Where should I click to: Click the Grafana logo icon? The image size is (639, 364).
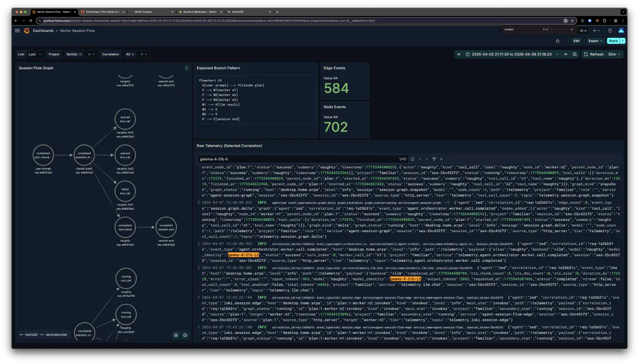pyautogui.click(x=27, y=30)
